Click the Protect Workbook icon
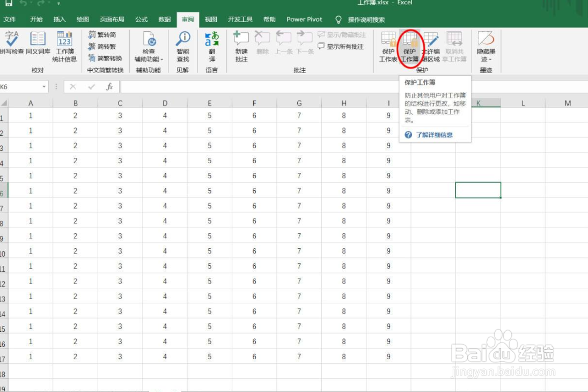This screenshot has height=392, width=588. coord(409,39)
